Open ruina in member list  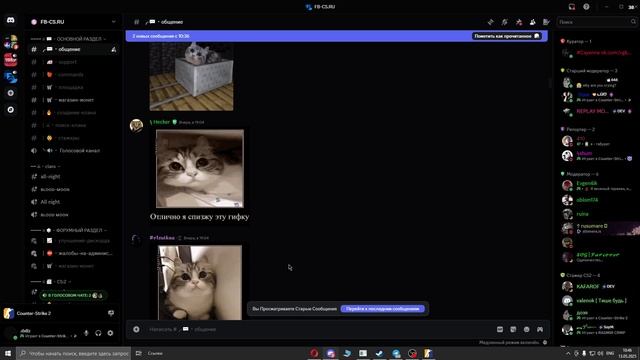(x=597, y=214)
